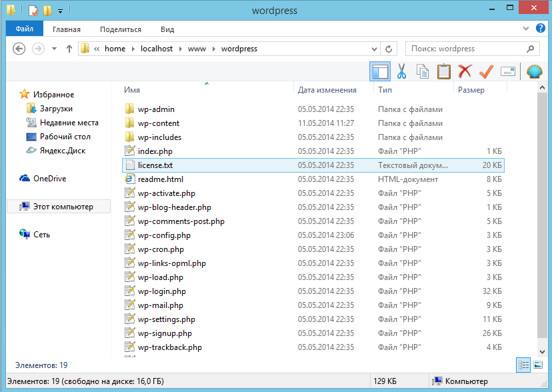Click the orange checkmark properties icon

[486, 71]
